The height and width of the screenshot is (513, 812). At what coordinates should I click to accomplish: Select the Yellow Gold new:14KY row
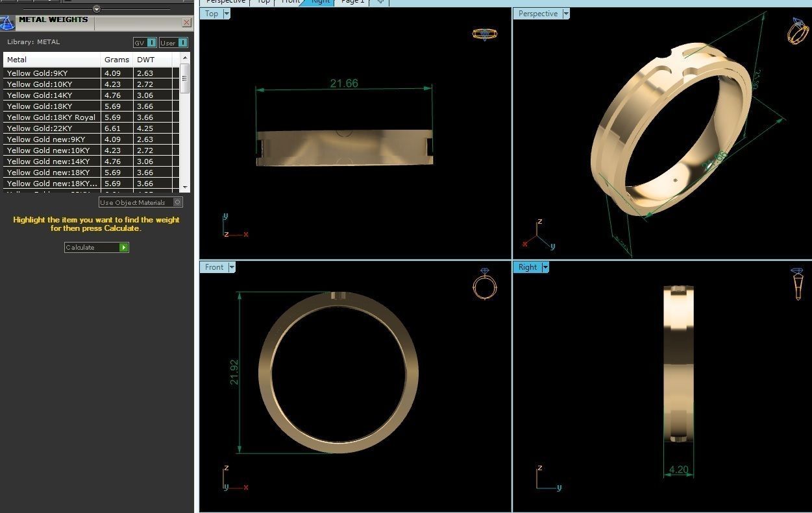click(x=91, y=161)
